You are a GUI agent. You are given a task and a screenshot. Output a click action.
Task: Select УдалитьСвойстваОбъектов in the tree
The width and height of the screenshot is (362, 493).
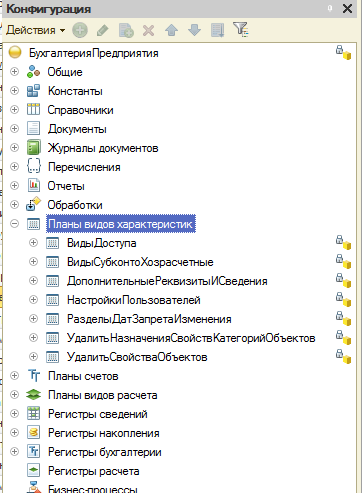click(137, 357)
